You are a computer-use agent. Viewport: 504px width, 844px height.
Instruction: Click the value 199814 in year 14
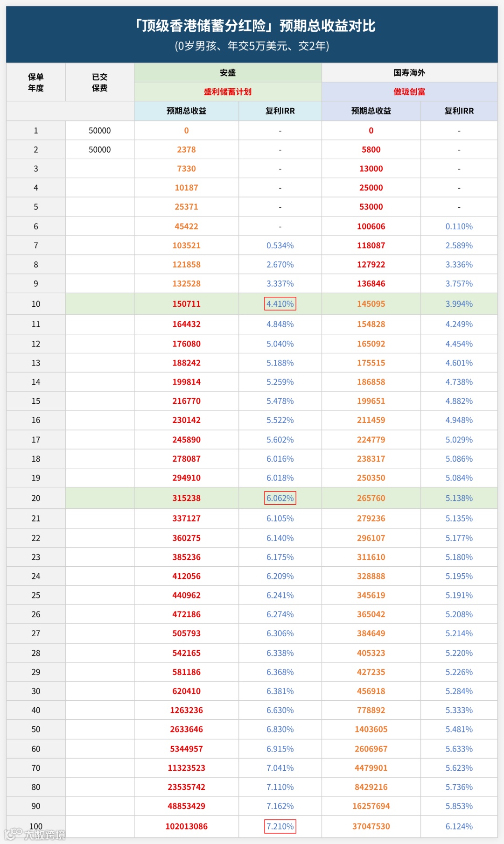click(186, 383)
